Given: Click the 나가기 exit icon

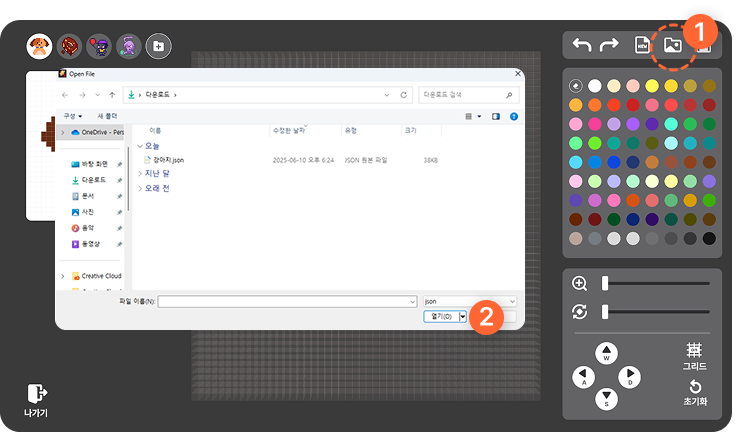Looking at the screenshot, I should pyautogui.click(x=36, y=397).
